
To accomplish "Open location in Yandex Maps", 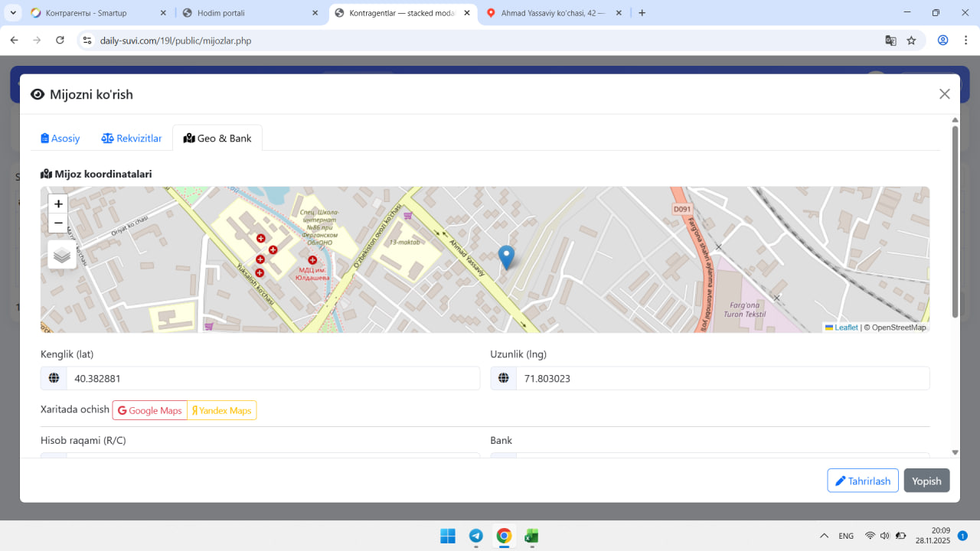I will (x=222, y=411).
